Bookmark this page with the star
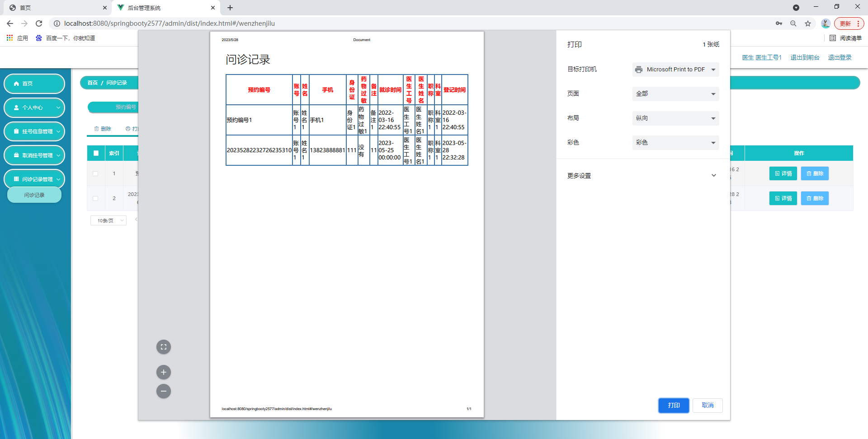868x439 pixels. click(x=808, y=23)
